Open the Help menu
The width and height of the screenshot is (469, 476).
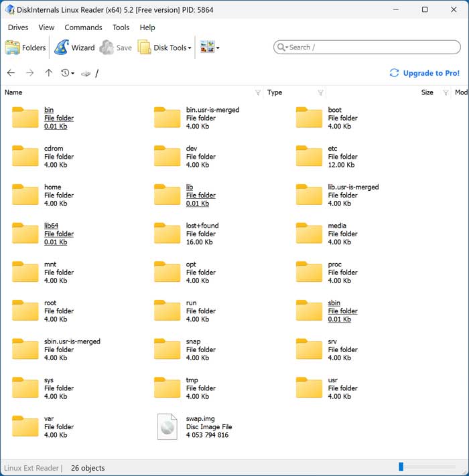147,27
